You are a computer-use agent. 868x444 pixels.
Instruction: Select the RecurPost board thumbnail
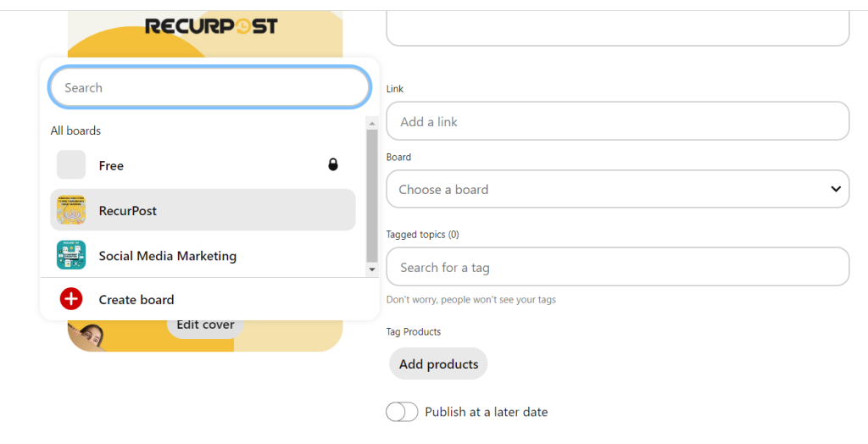point(71,210)
